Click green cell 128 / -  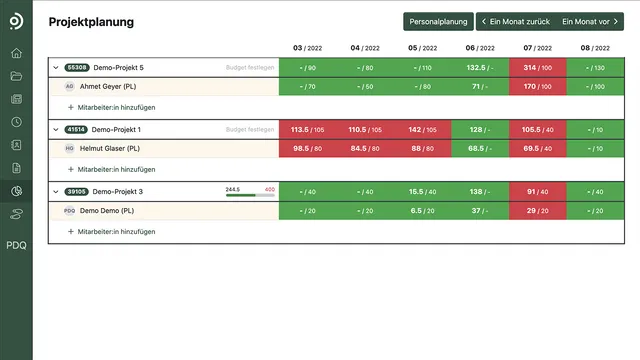[x=480, y=130]
